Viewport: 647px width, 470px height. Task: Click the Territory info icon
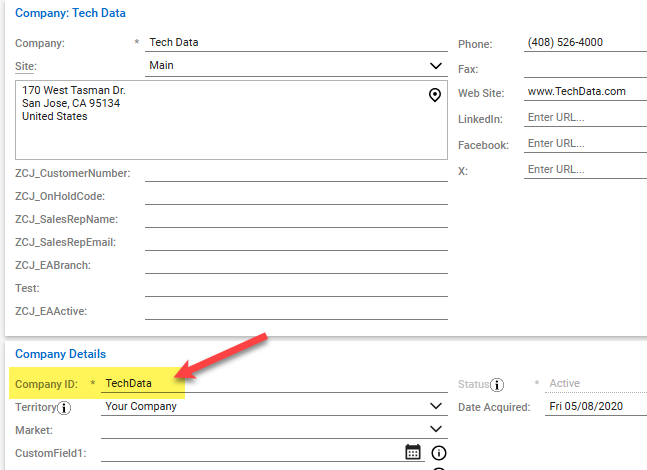coord(64,408)
